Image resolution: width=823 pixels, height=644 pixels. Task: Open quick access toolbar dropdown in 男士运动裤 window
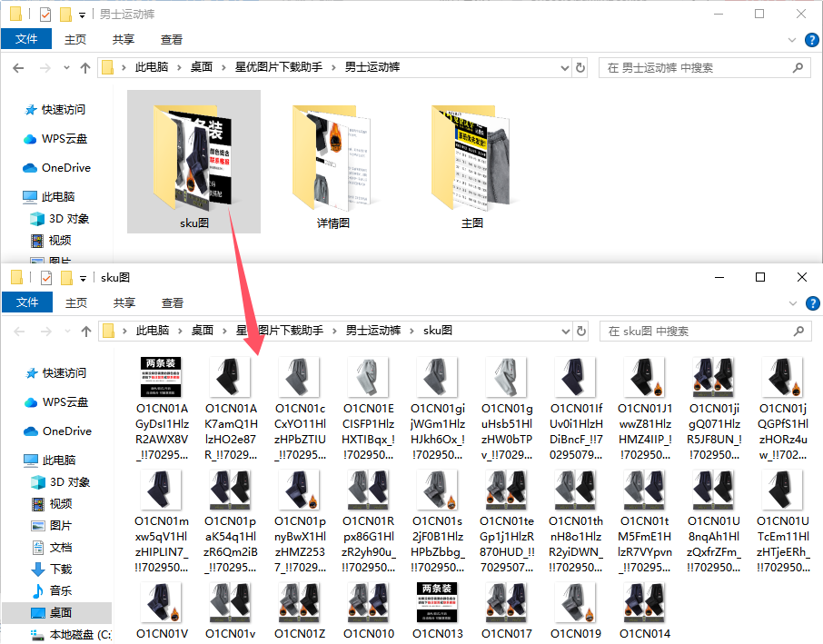(82, 15)
